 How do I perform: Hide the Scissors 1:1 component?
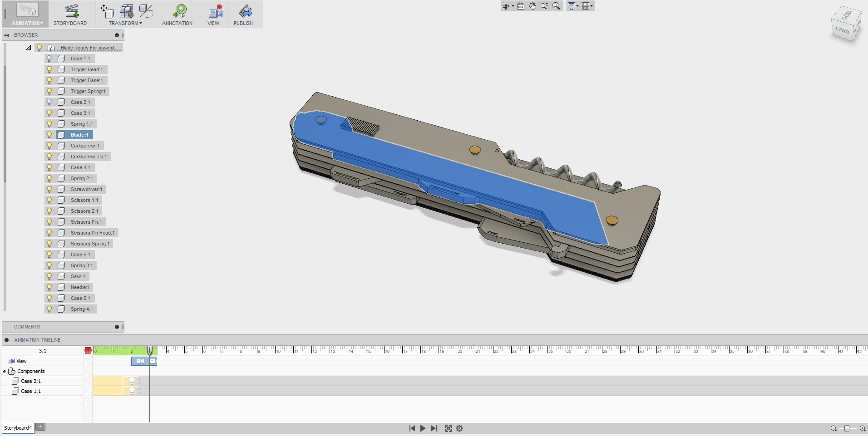click(49, 200)
